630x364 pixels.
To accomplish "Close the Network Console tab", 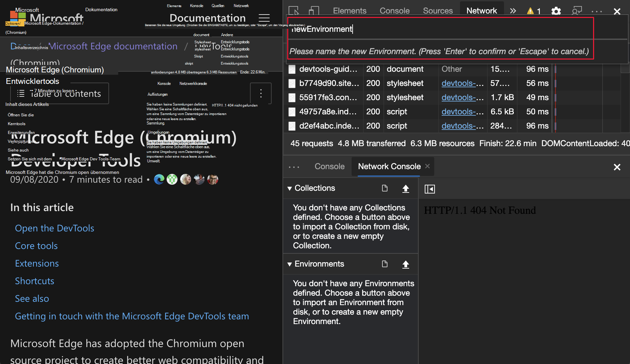I will (427, 166).
